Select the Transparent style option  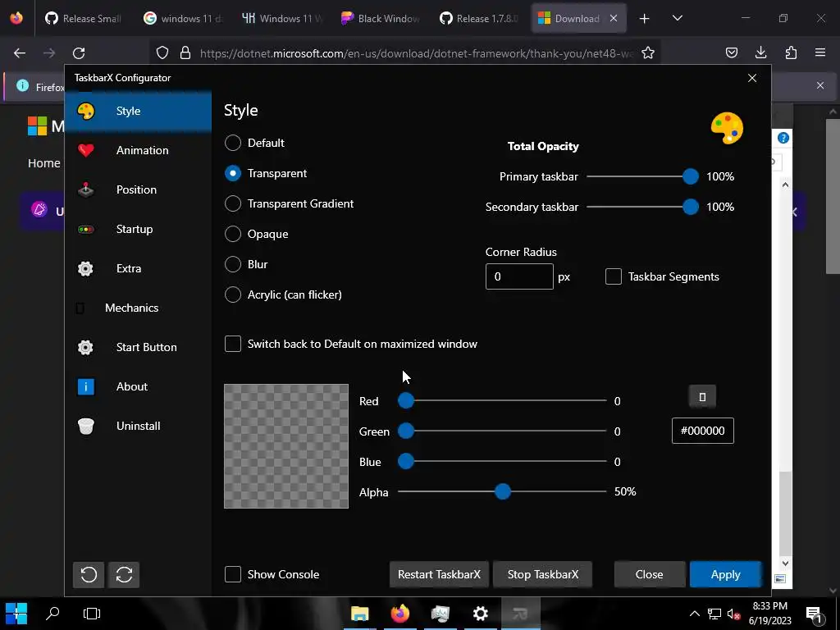pos(232,174)
